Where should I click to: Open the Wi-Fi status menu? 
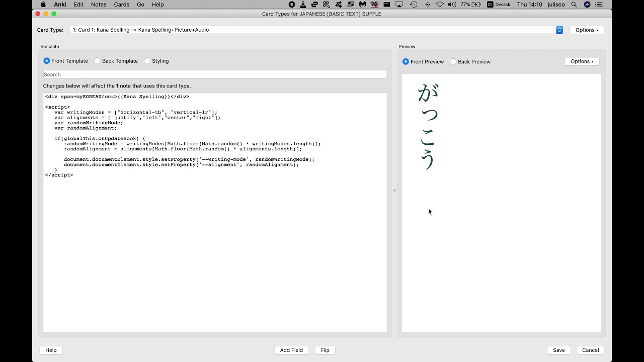point(440,5)
